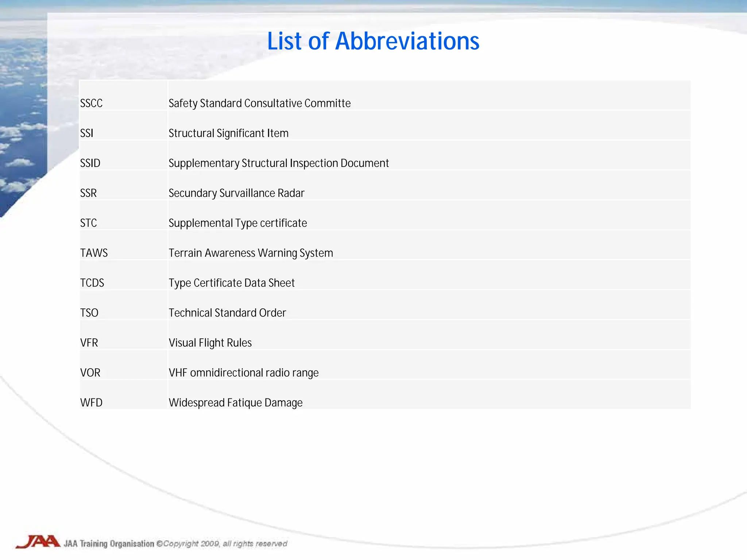Select 'Visual Flight Rules' definition
The image size is (747, 560).
pyautogui.click(x=210, y=343)
